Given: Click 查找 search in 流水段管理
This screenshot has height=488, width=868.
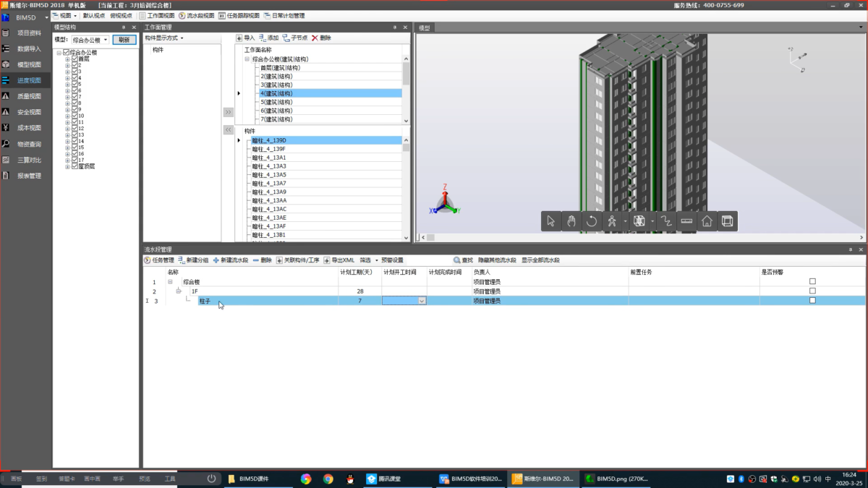Looking at the screenshot, I should click(x=463, y=260).
